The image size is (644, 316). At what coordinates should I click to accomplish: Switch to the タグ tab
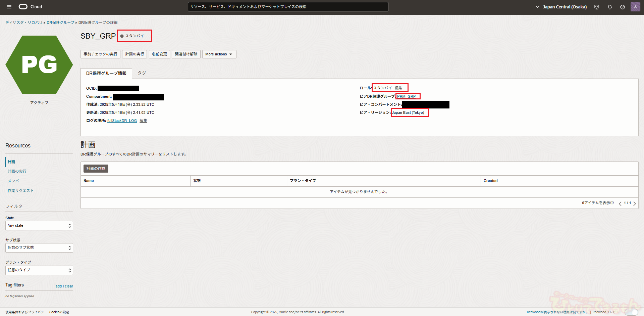(x=142, y=73)
